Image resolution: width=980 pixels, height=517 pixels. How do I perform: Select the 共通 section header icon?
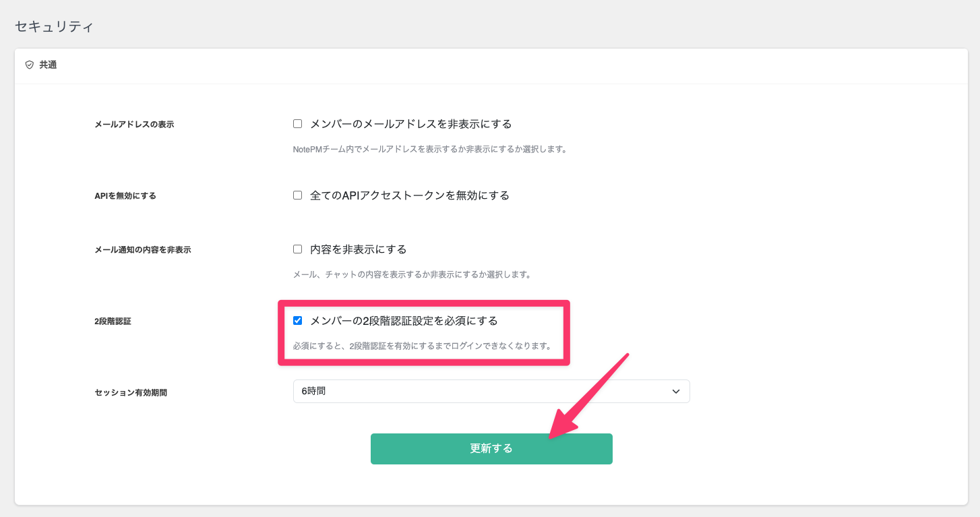tap(28, 65)
